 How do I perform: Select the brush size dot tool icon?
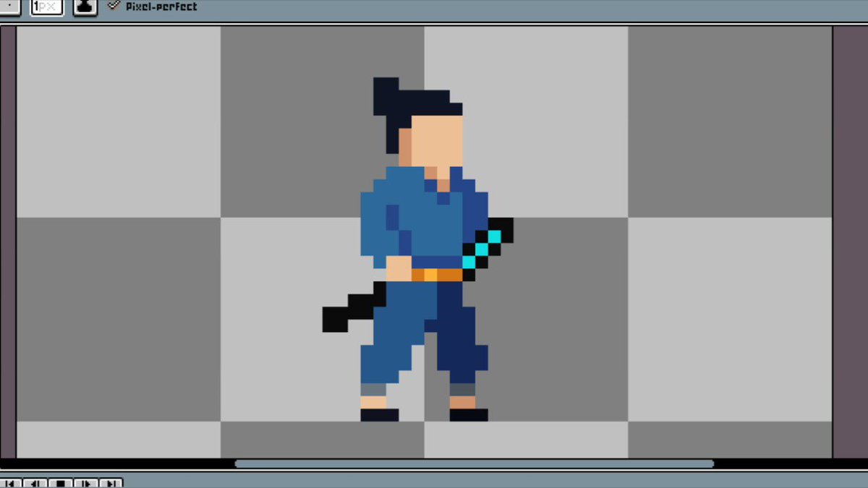click(9, 7)
